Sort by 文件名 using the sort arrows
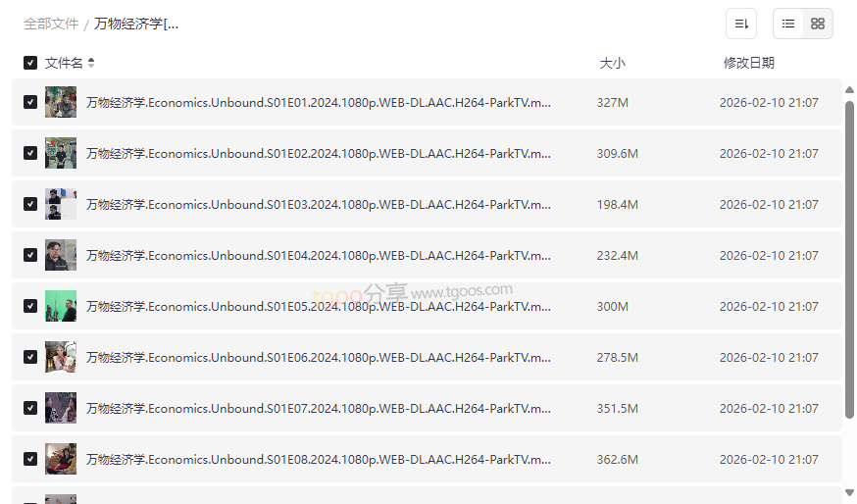The width and height of the screenshot is (857, 504). pyautogui.click(x=91, y=63)
